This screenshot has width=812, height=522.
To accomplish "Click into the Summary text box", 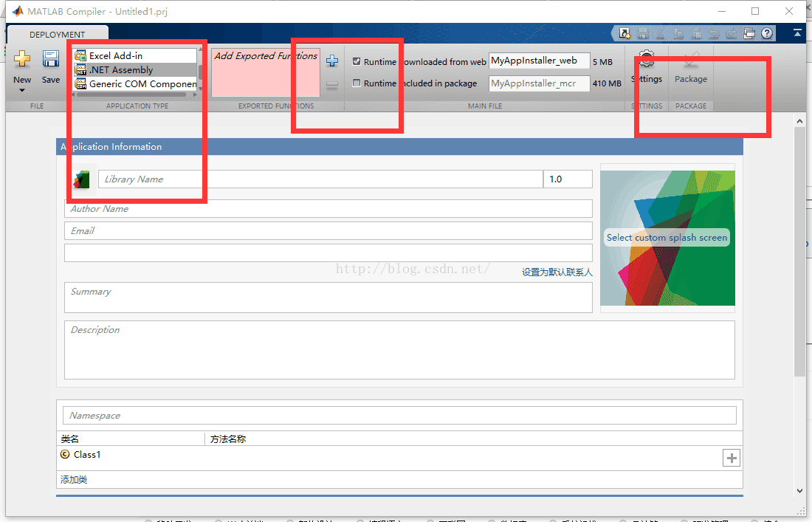I will point(328,298).
